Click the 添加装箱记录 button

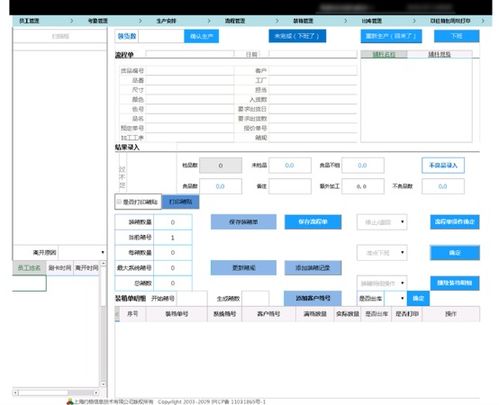(313, 268)
